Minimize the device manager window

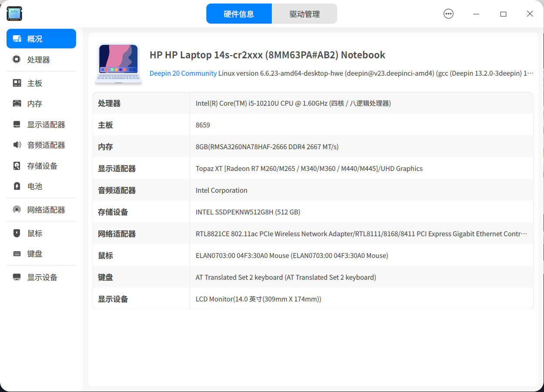[x=476, y=14]
